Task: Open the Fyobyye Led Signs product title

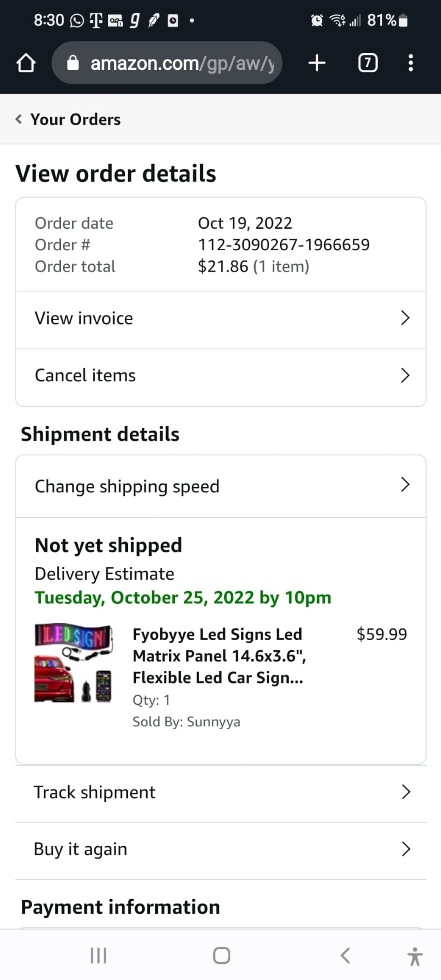Action: [x=219, y=656]
